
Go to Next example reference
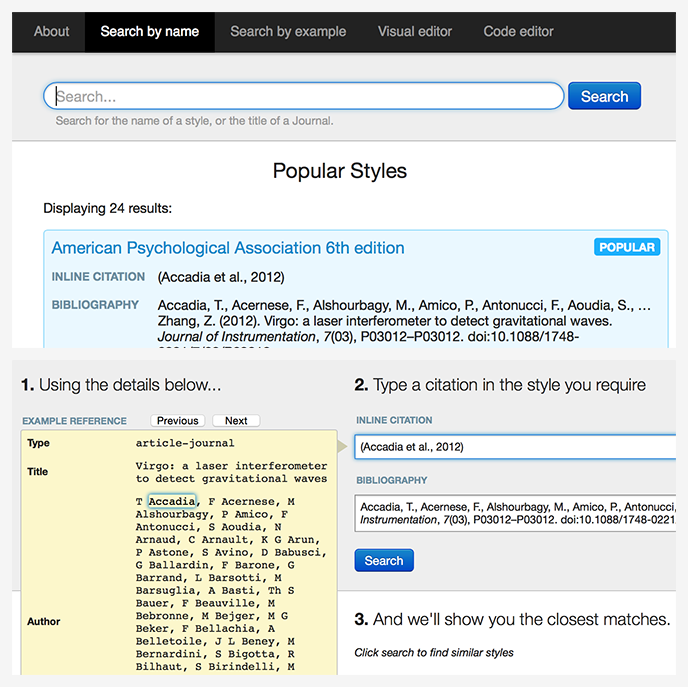(x=236, y=421)
